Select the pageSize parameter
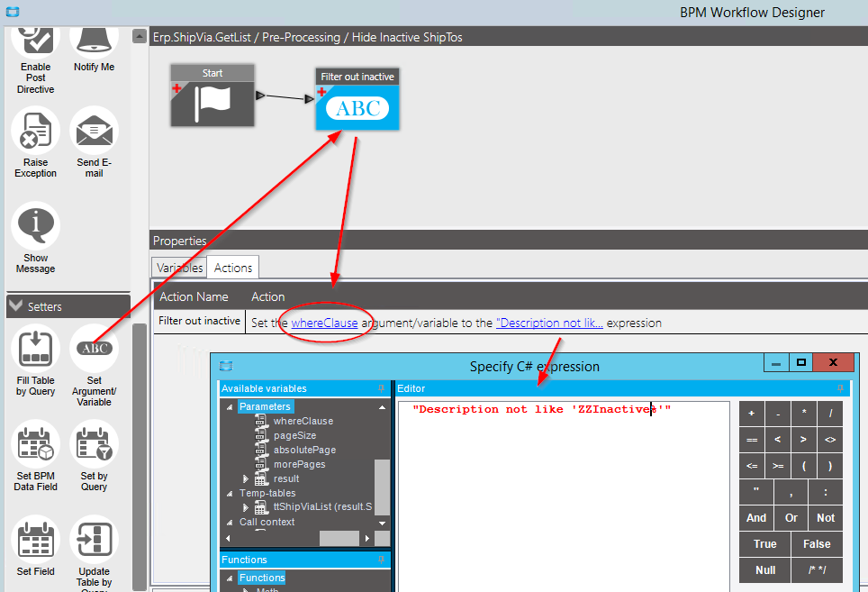 295,435
